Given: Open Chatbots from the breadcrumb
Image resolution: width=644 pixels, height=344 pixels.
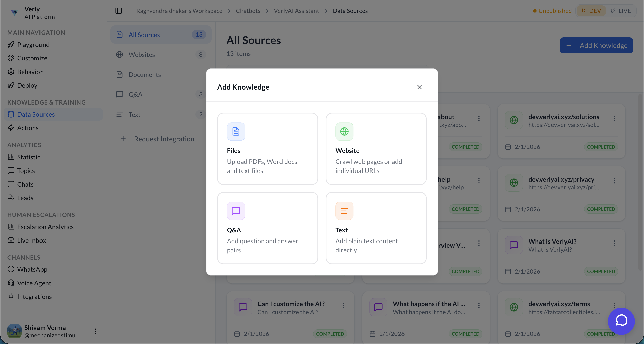Looking at the screenshot, I should tap(248, 11).
